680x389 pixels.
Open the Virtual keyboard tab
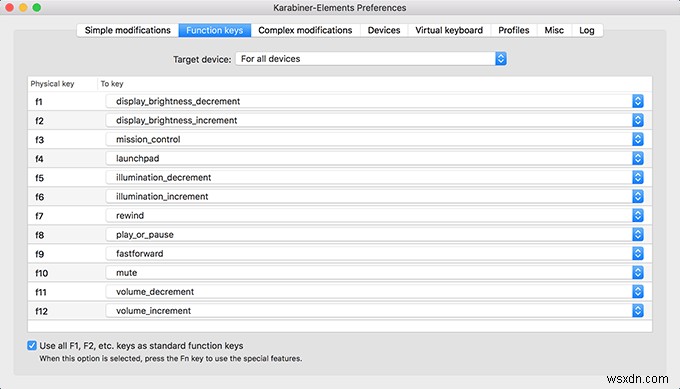click(x=449, y=30)
